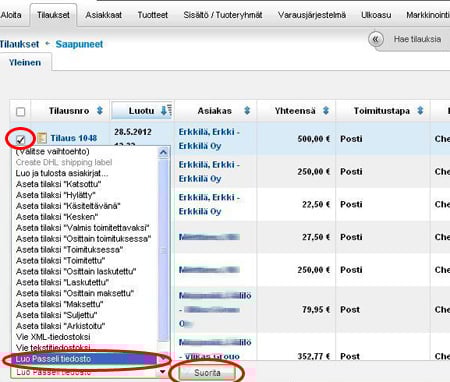Viewport: 450px width, 382px height.
Task: Click the Tilausnro column header
Action: coord(69,111)
